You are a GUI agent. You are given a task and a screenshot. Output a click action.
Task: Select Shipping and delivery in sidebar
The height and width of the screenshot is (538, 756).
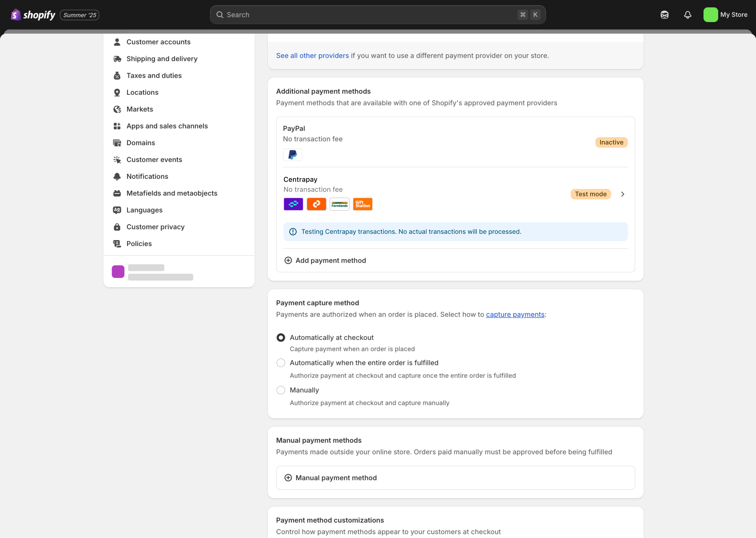click(x=162, y=59)
